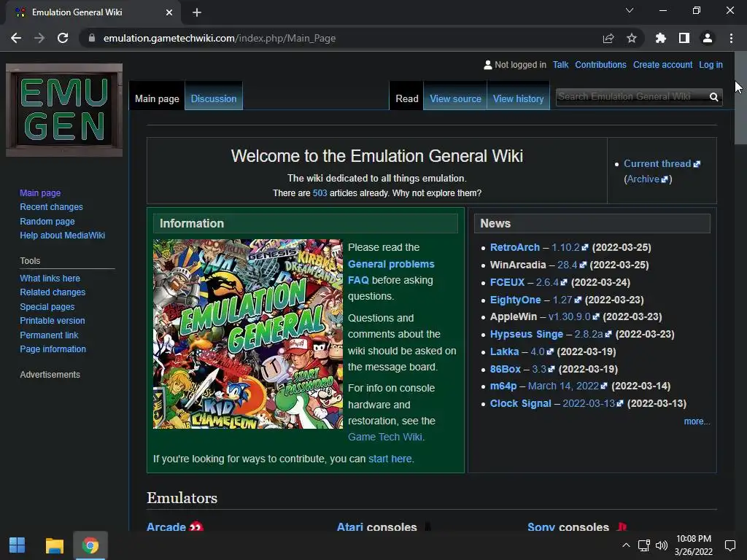Open Recent changes in sidebar
This screenshot has height=560, width=747.
52,207
